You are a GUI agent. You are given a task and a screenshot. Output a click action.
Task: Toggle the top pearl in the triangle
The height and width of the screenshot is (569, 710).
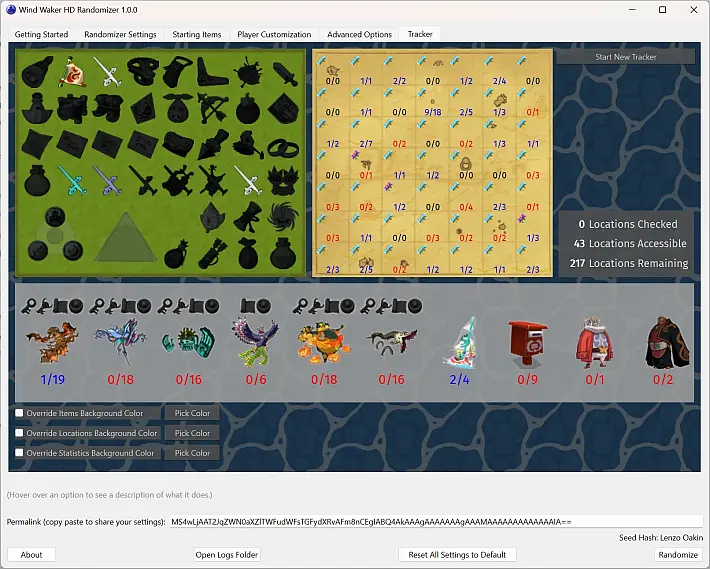pyautogui.click(x=55, y=216)
